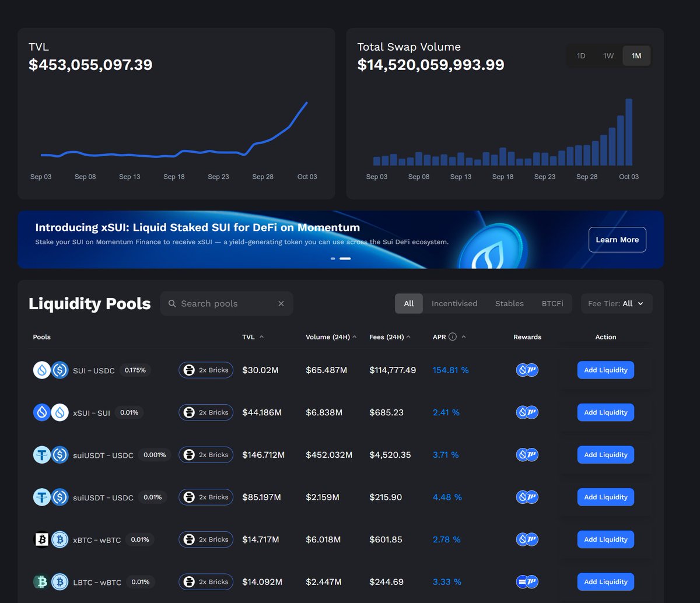Select the first banner carousel dot

tap(333, 258)
